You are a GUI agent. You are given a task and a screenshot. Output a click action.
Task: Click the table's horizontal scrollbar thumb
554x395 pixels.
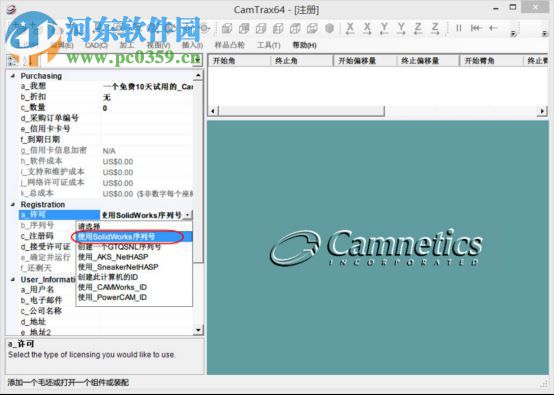301,111
